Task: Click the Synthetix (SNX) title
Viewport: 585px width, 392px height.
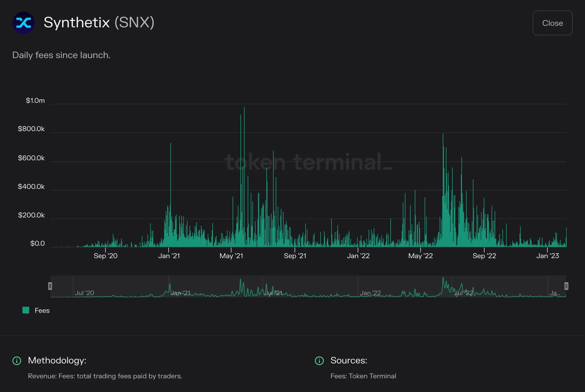Action: tap(99, 23)
